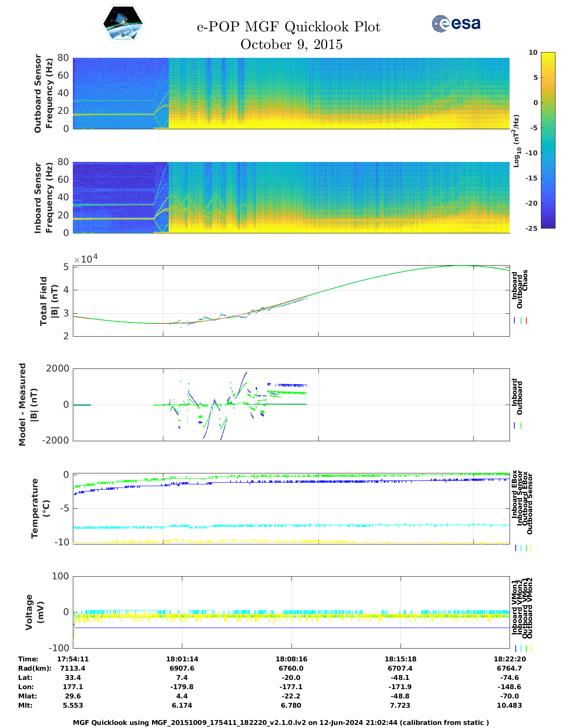Image resolution: width=563 pixels, height=728 pixels.
Task: Click the 'e-POP MGF Quicklook Plot' title
Action: [x=288, y=27]
